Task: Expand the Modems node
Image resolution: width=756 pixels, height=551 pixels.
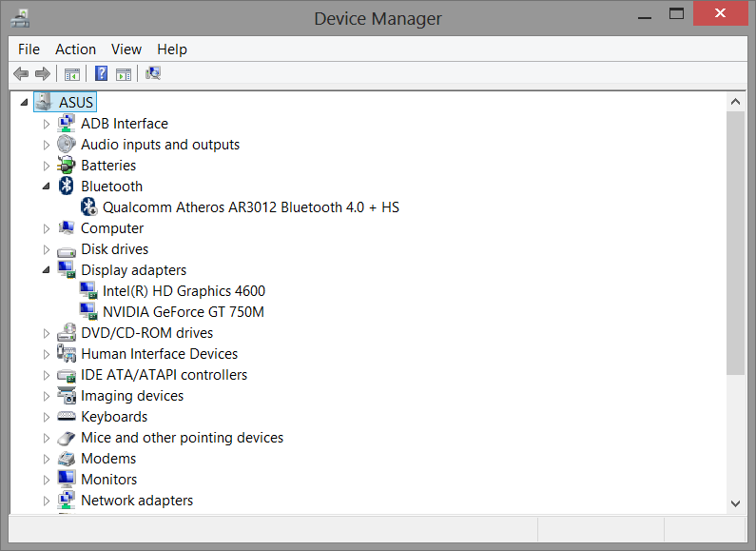Action: tap(47, 459)
